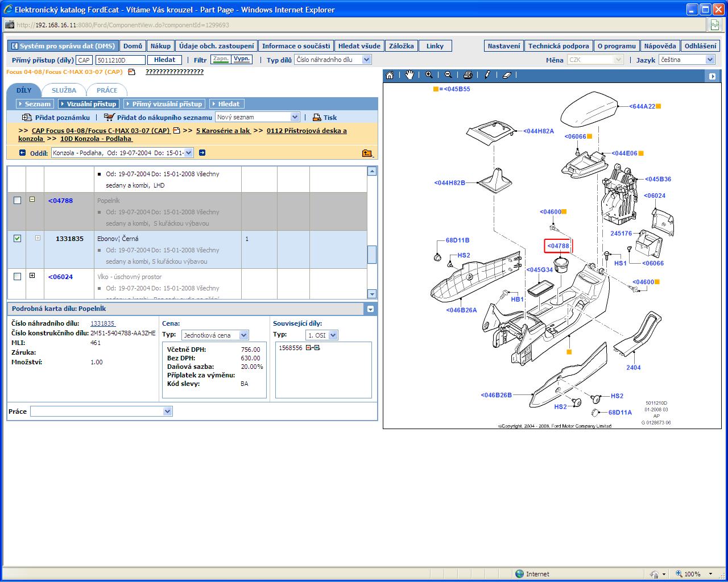The image size is (728, 582).
Task: Select the eraser tool
Action: click(507, 75)
